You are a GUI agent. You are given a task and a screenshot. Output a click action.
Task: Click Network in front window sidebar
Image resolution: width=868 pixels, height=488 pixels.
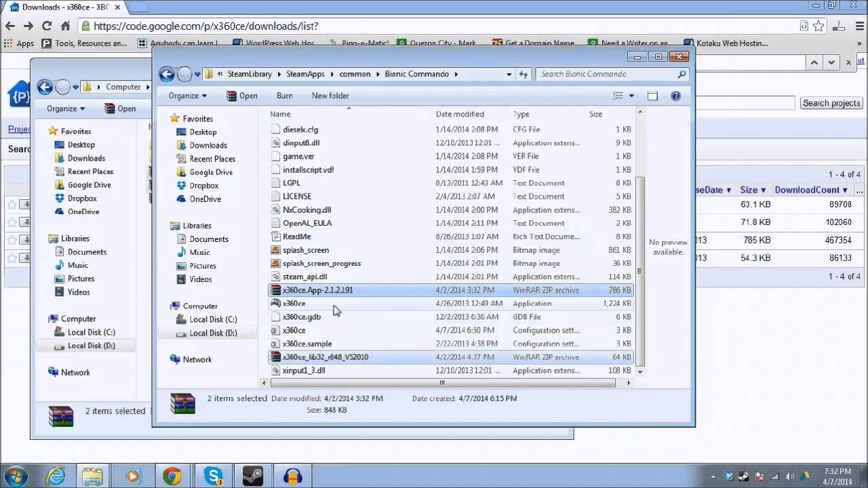click(x=197, y=359)
